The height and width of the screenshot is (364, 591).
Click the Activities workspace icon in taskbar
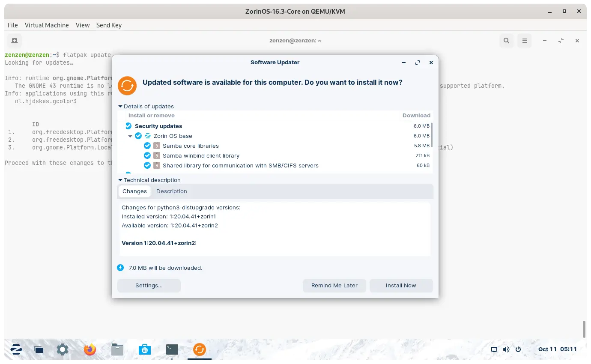point(39,349)
